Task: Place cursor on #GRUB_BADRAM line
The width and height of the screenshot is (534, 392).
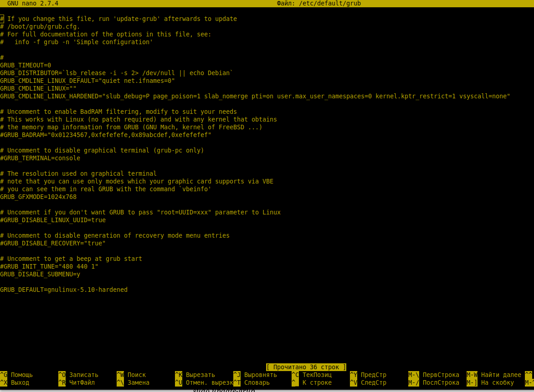Action: (x=106, y=135)
